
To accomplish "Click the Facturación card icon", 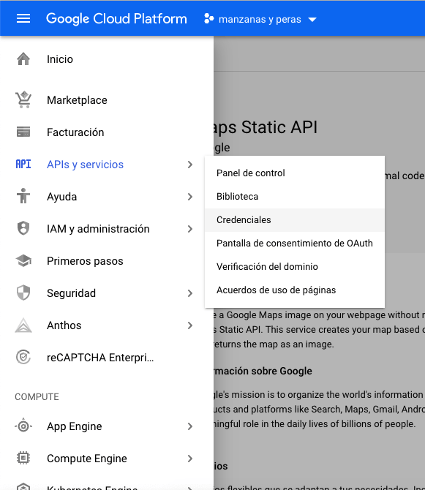I will click(23, 132).
